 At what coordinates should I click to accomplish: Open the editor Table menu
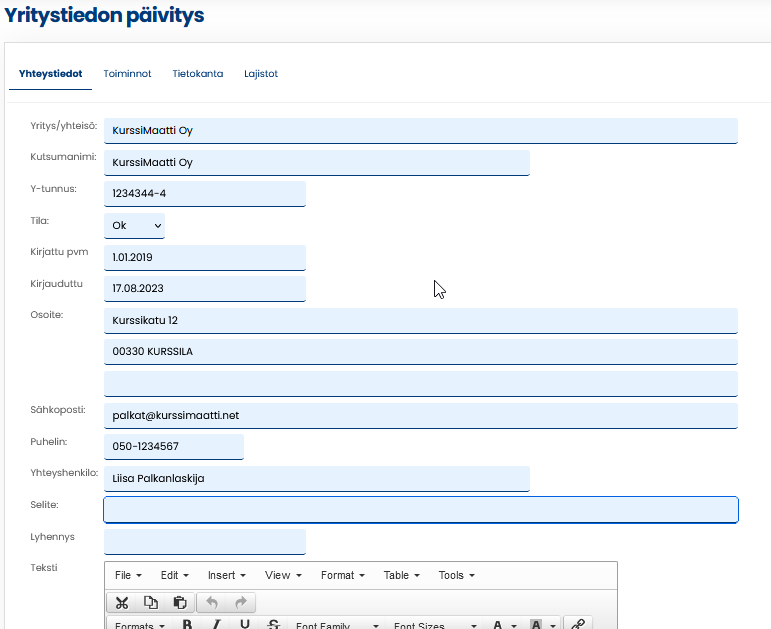point(401,575)
